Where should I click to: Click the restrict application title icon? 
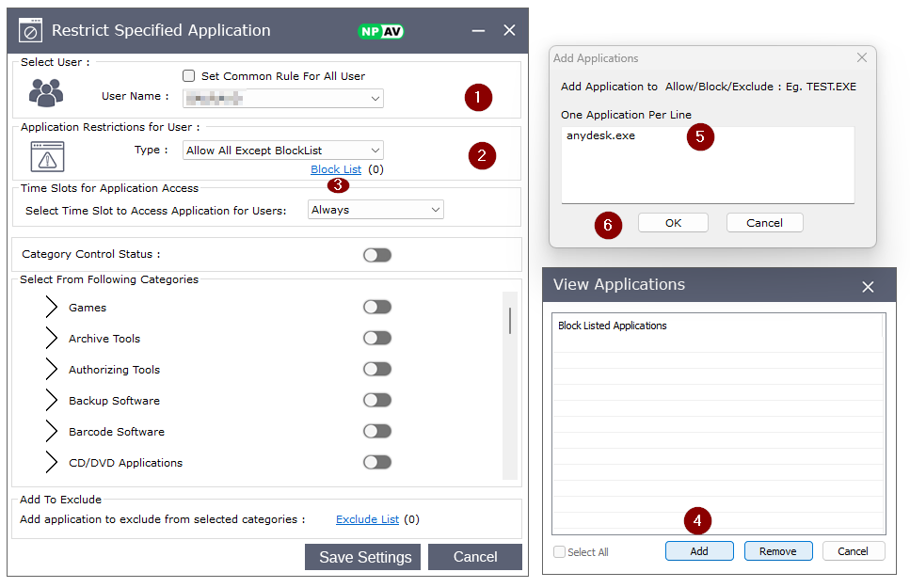click(x=31, y=31)
